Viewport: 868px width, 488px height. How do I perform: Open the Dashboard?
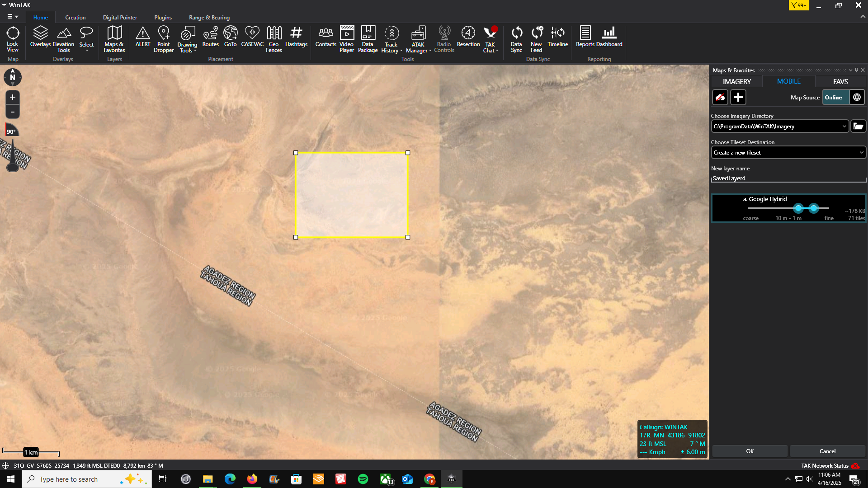pyautogui.click(x=609, y=36)
